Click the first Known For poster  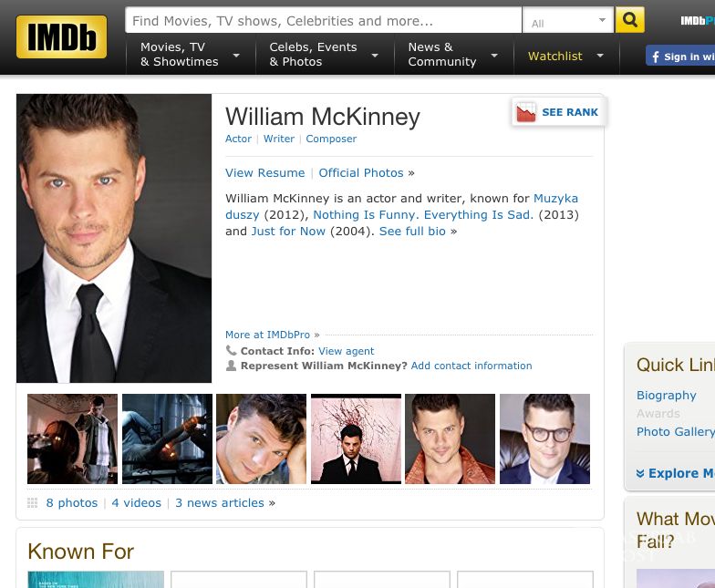pos(96,580)
